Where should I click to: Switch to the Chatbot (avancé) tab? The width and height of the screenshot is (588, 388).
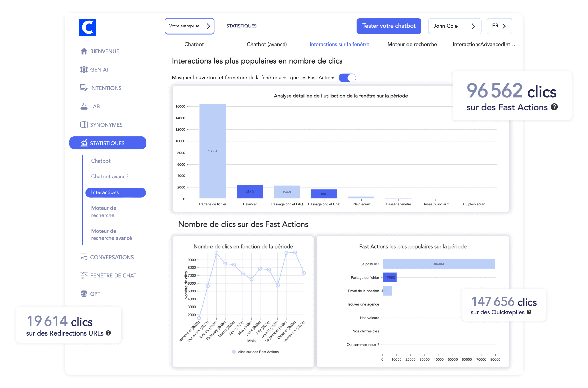click(x=267, y=44)
